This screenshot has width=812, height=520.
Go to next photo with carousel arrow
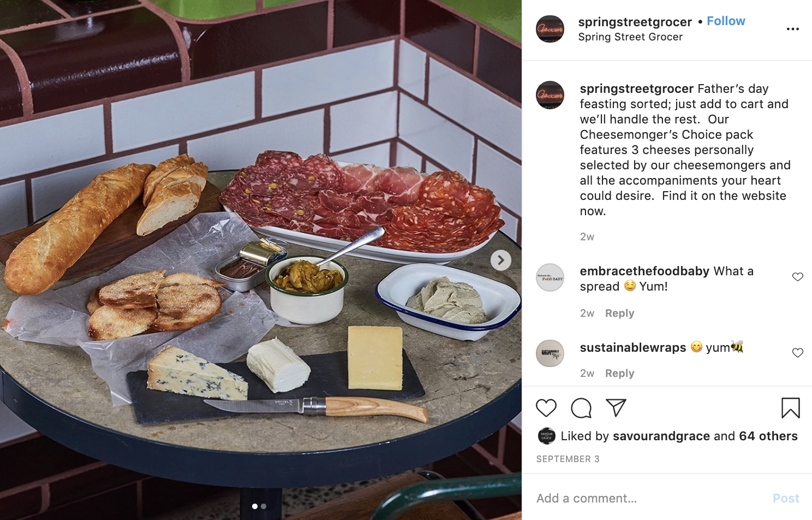500,261
